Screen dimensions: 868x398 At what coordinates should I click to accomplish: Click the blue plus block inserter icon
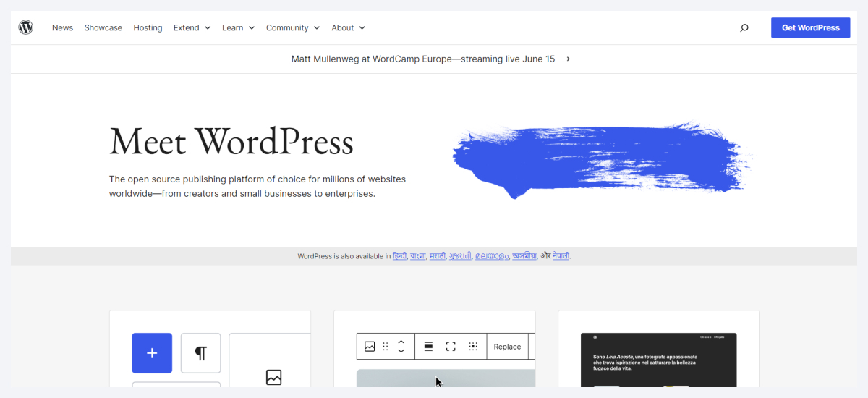pos(152,353)
